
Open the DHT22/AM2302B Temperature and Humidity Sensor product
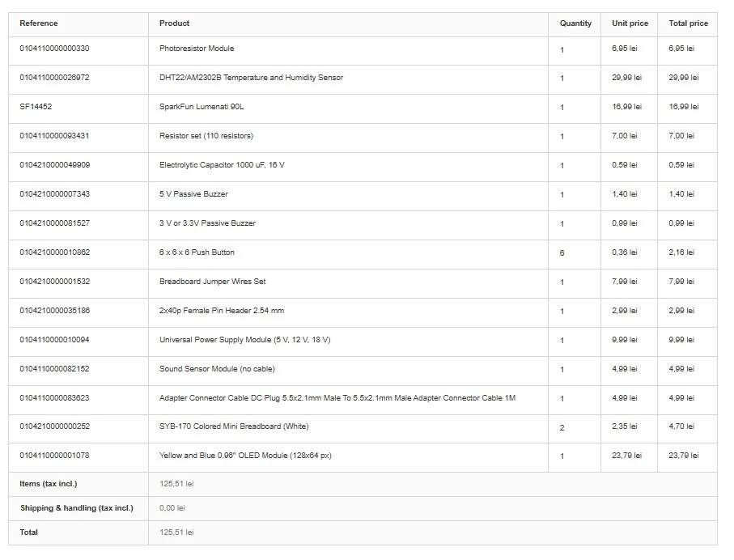pos(251,78)
